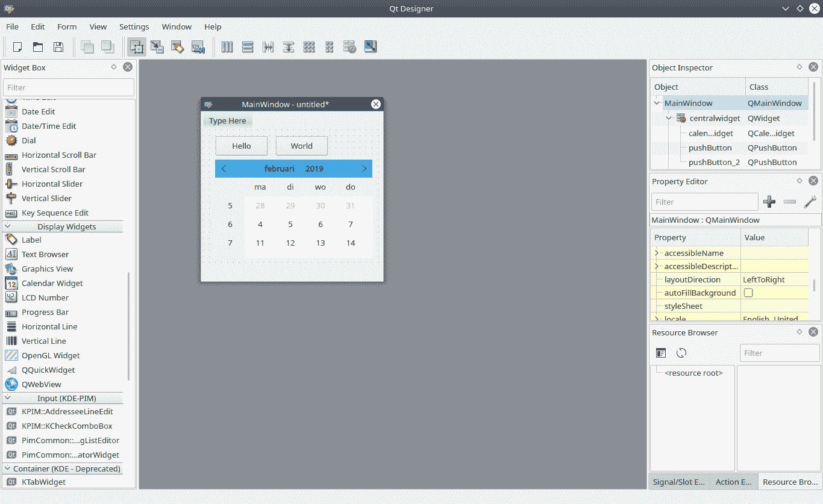Open layoutDirection value LeftToRight

774,279
